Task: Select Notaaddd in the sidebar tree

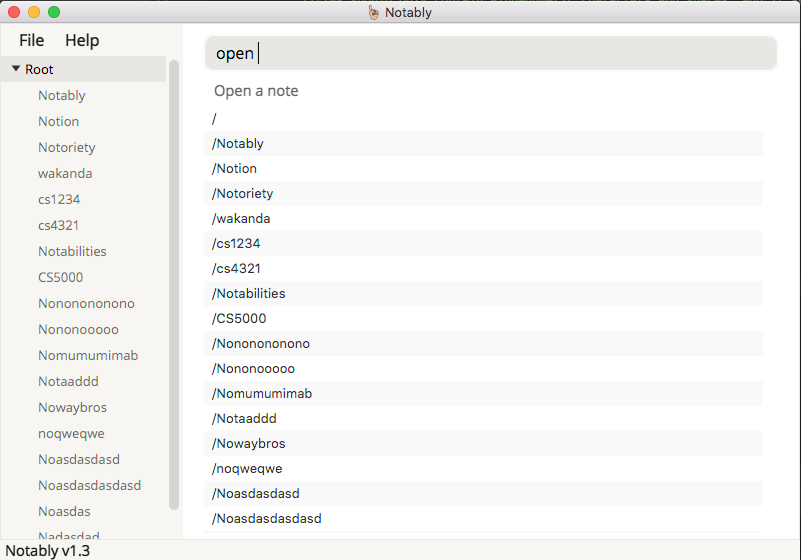Action: pos(68,382)
